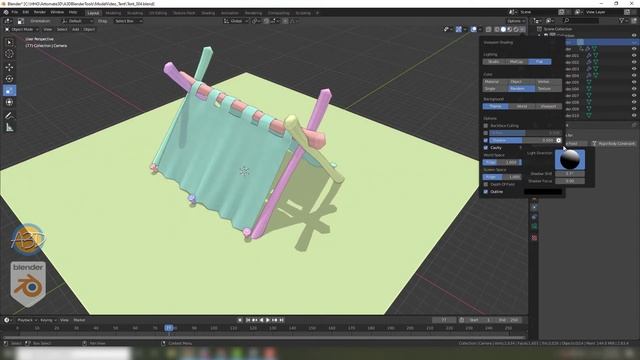The image size is (640, 360).
Task: Select the Transform tool
Action: pos(9,102)
